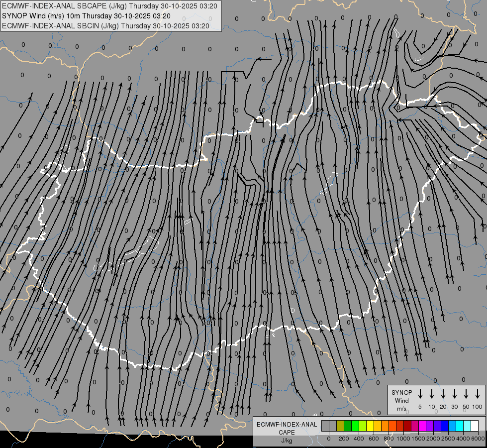Click the '50' speed label in wind legend

466,407
